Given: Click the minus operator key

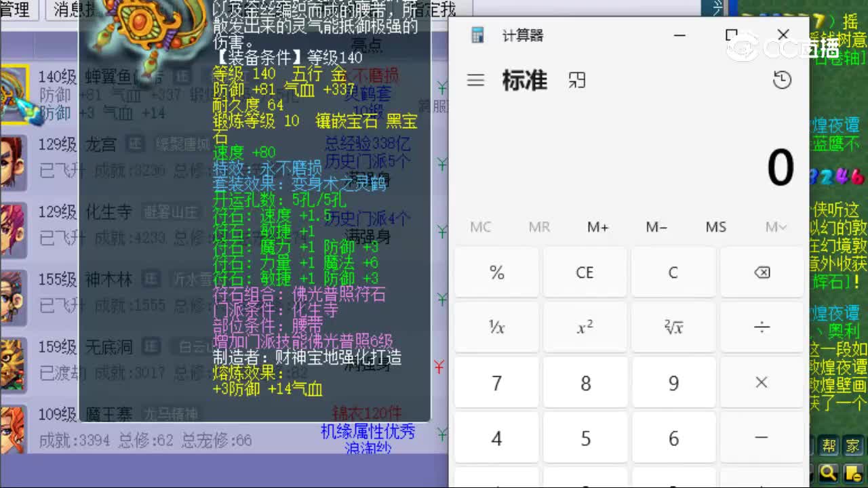Looking at the screenshot, I should (762, 439).
